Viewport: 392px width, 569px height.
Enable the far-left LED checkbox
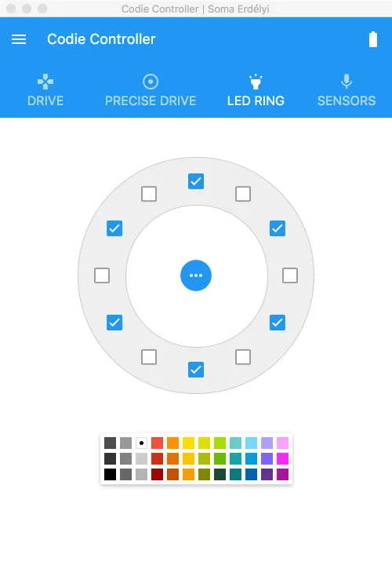pyautogui.click(x=102, y=275)
